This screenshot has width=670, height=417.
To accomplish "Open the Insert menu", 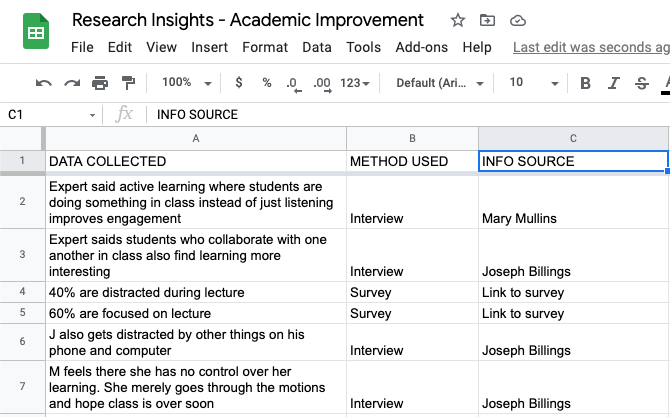I will [210, 47].
